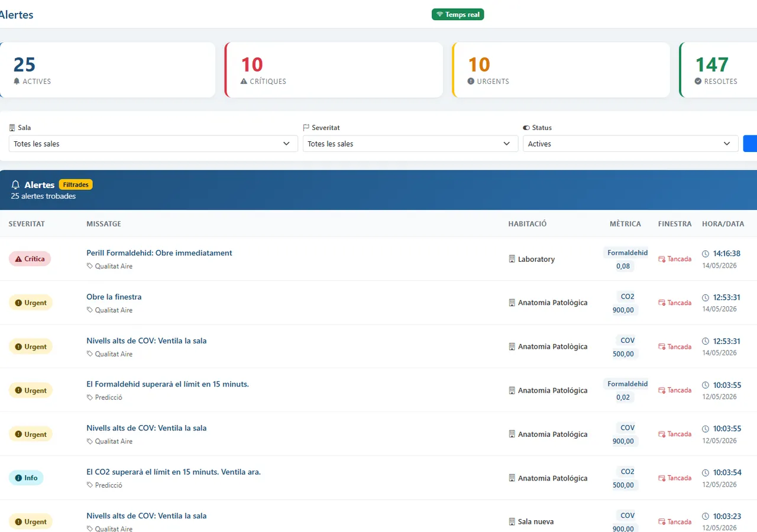The height and width of the screenshot is (532, 757).
Task: Click the flag icon beside Severitat filter label
Action: point(306,128)
